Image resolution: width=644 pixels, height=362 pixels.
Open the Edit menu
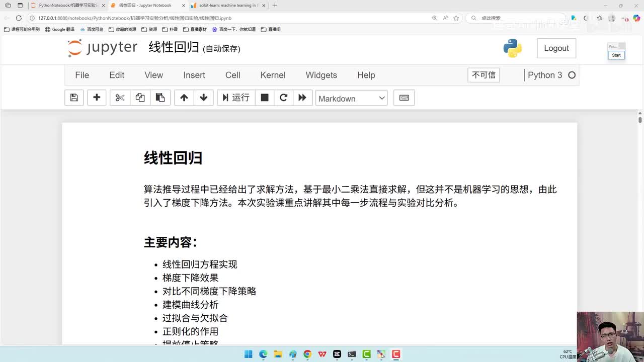click(117, 75)
